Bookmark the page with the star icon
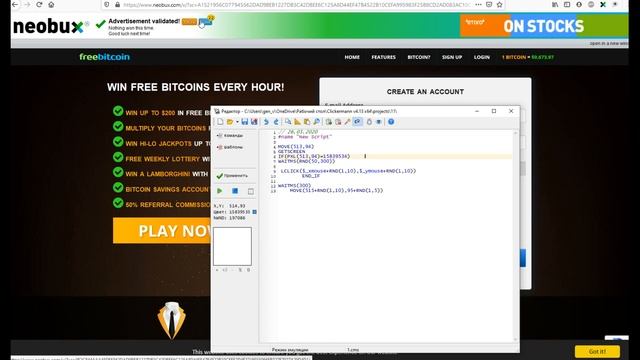 (x=500, y=4)
